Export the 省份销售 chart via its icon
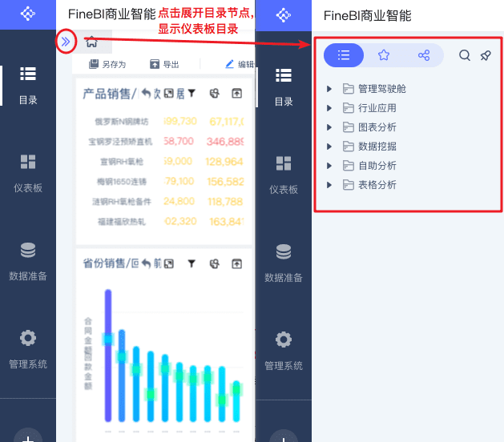The height and width of the screenshot is (442, 504). pos(237,263)
